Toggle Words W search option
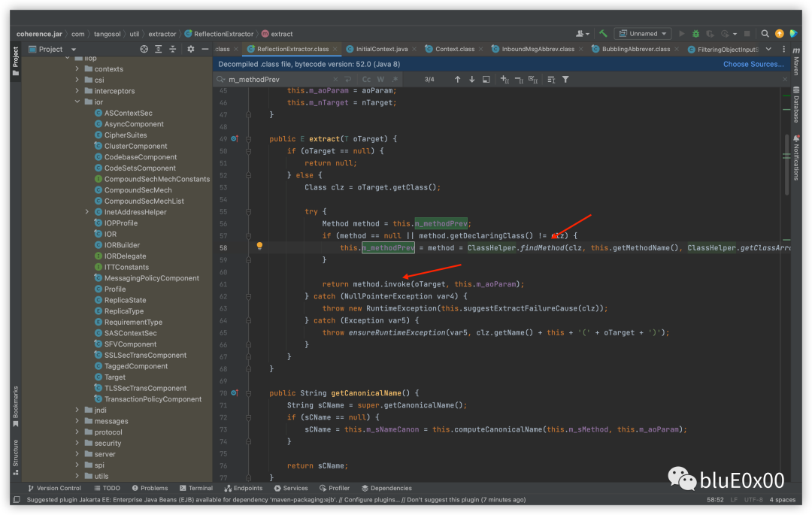The width and height of the screenshot is (812, 515). point(380,79)
